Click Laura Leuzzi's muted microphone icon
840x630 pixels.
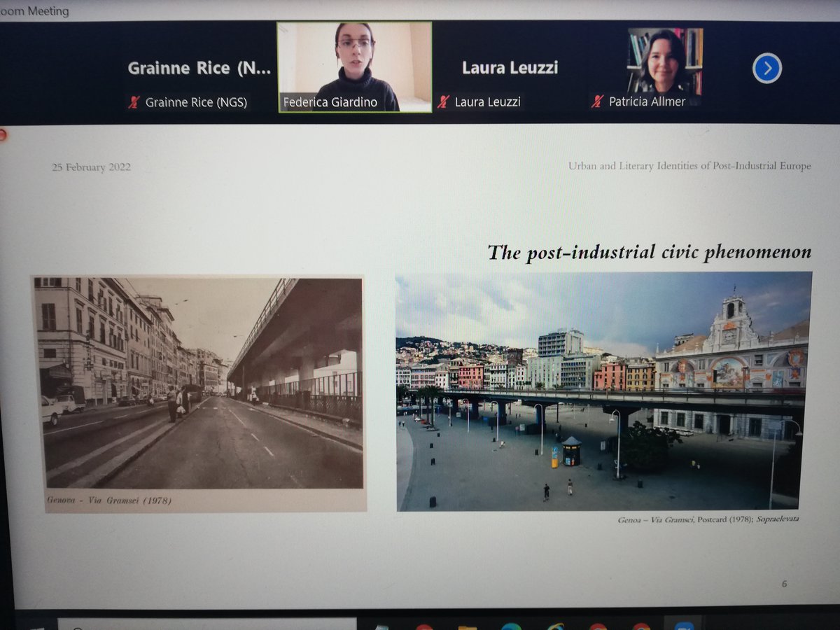click(443, 102)
